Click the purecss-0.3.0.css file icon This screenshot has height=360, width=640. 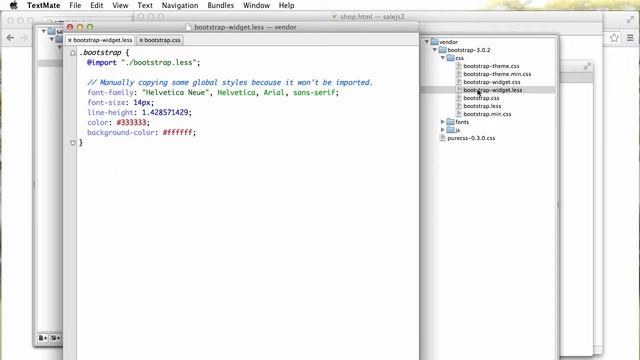pos(443,138)
